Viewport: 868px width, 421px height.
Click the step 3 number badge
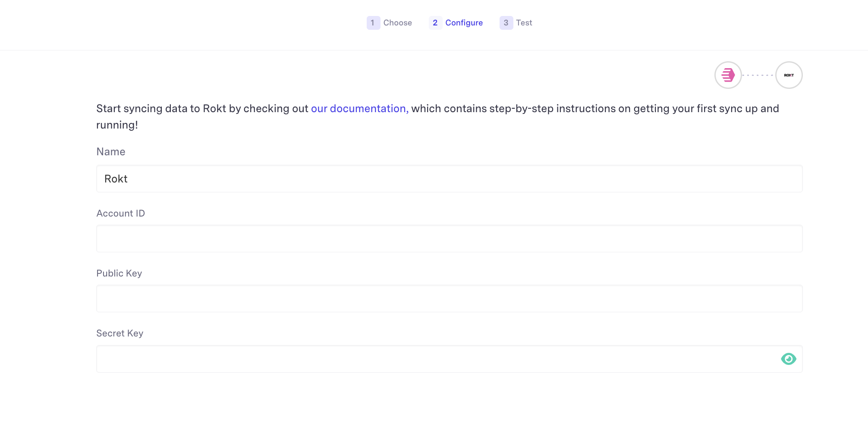(x=506, y=23)
